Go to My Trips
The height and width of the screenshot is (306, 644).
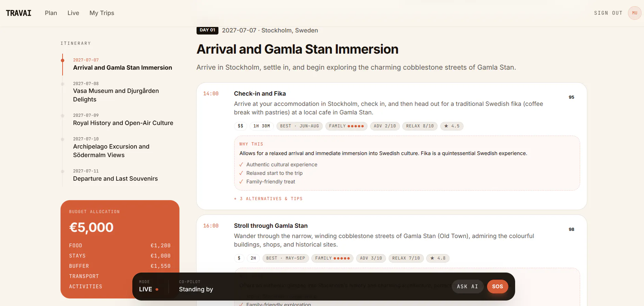[x=102, y=13]
